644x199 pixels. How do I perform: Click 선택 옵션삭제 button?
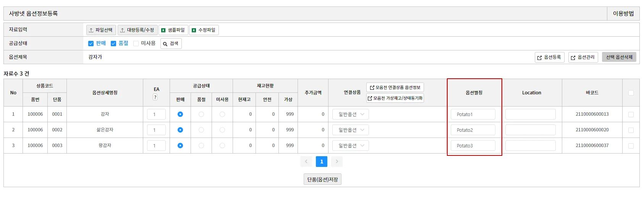click(619, 57)
